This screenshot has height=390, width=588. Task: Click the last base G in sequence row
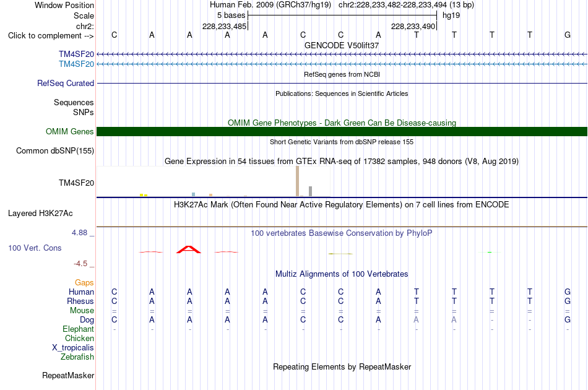(568, 35)
